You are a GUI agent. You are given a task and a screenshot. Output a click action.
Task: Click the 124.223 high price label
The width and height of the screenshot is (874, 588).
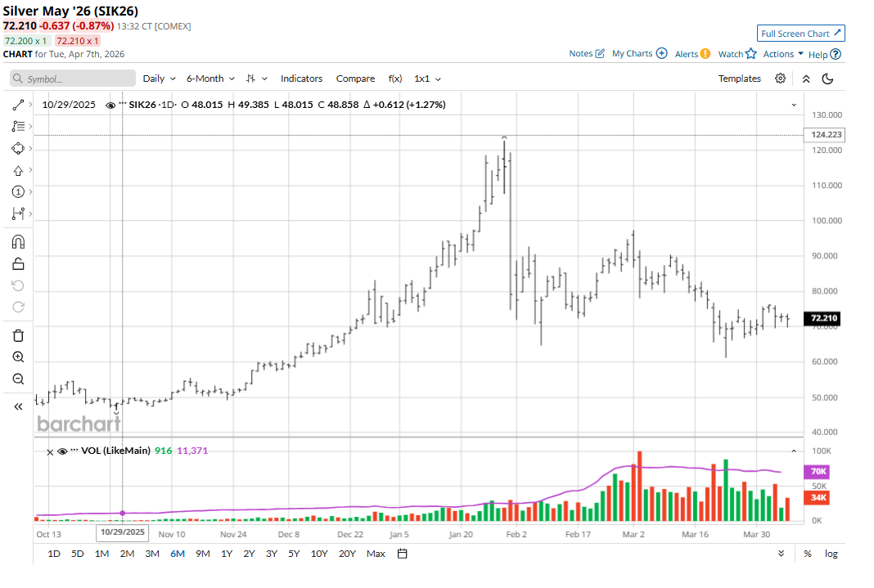point(824,135)
